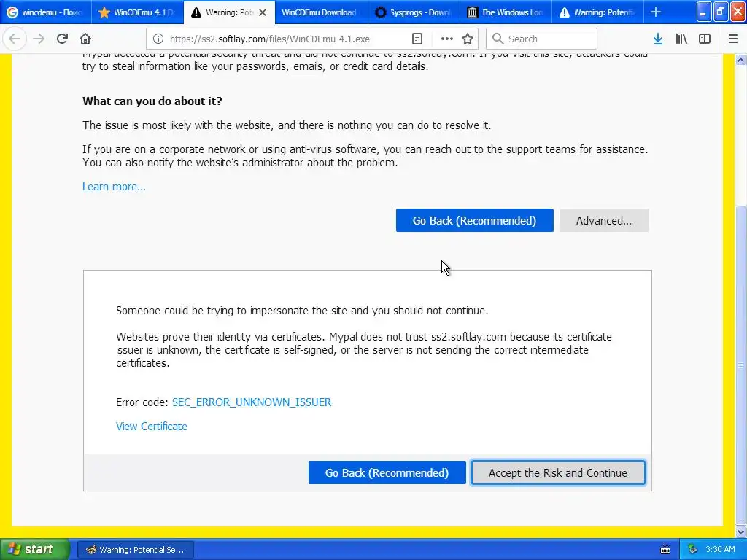Viewport: 747px width, 560px height.
Task: Click the heading 'What can you do about it?'
Action: click(x=152, y=101)
